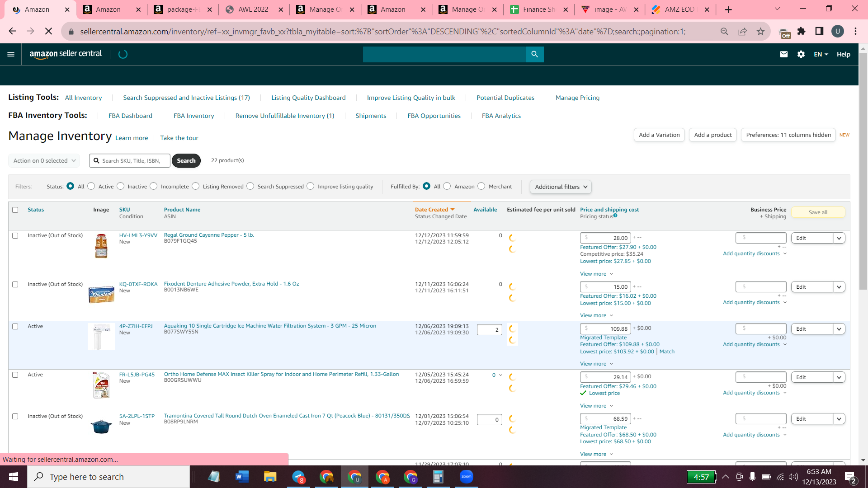Bookmark this page with the star icon
The height and width of the screenshot is (488, 868).
pyautogui.click(x=760, y=31)
